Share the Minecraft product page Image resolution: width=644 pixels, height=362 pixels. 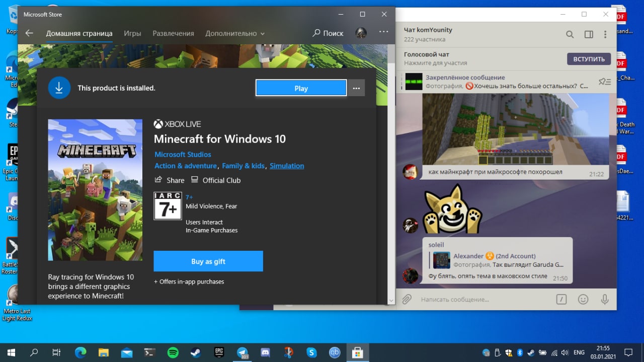pos(170,180)
